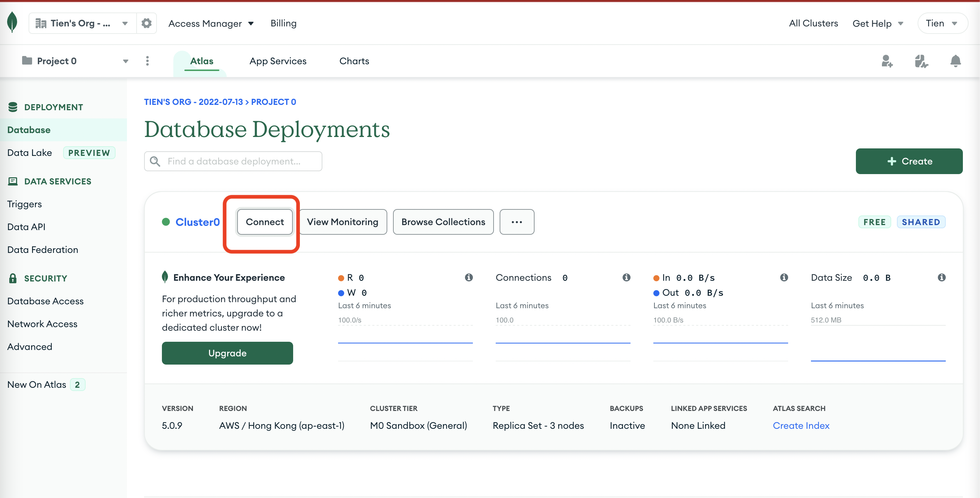Click the Data Size chart line
Screen dimensions: 980x498
tap(878, 360)
